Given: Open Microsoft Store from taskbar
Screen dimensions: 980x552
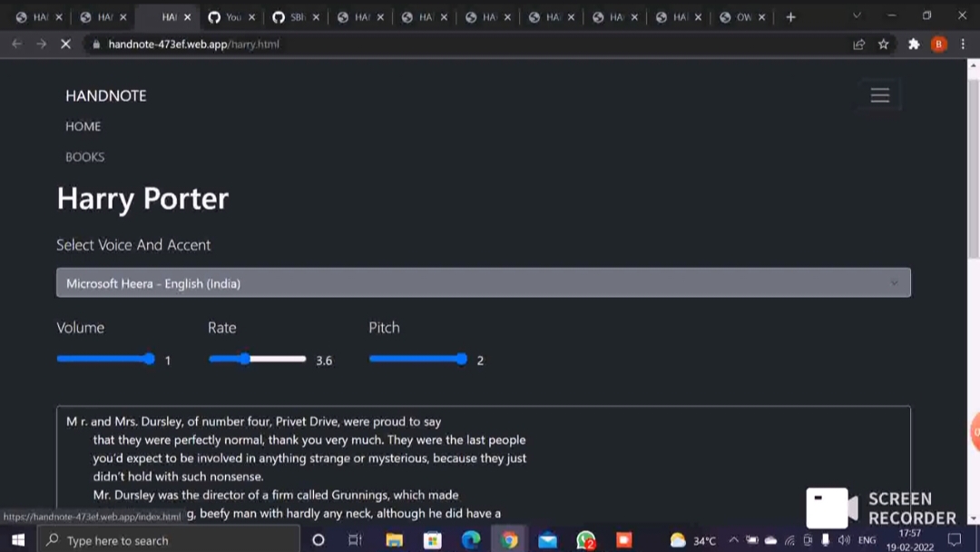Looking at the screenshot, I should [x=433, y=540].
